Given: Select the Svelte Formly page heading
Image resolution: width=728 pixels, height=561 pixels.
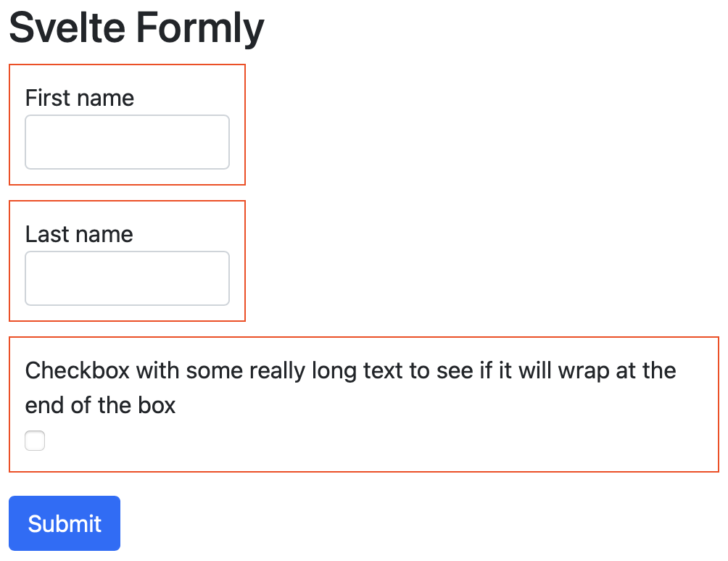Looking at the screenshot, I should point(136,28).
